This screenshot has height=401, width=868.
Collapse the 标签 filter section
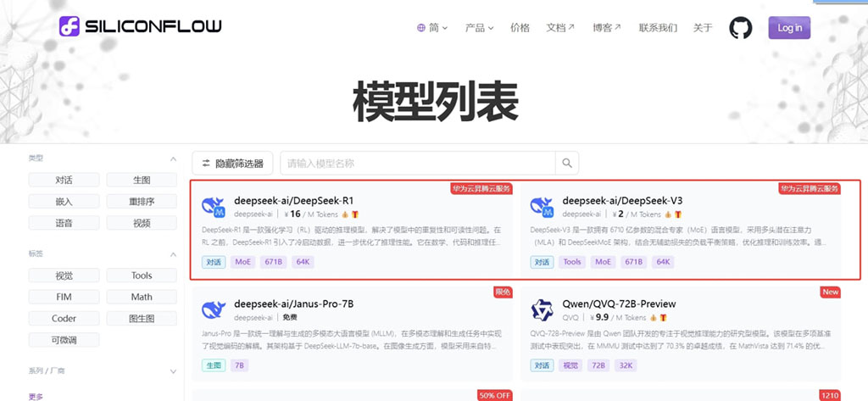pos(173,254)
